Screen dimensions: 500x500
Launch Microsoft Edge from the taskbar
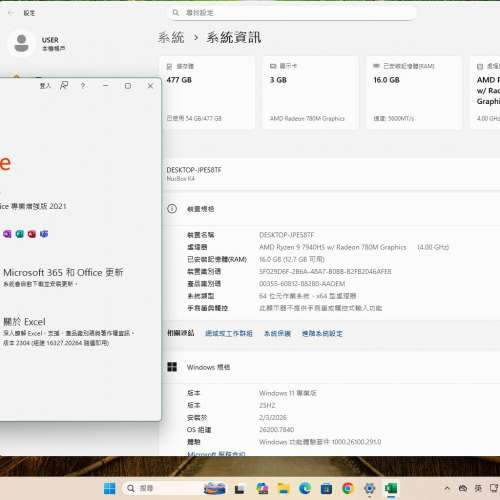pyautogui.click(x=305, y=488)
